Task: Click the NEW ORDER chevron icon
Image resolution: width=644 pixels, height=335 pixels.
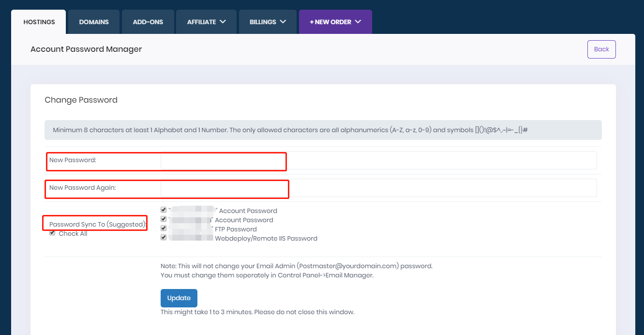Action: (359, 21)
